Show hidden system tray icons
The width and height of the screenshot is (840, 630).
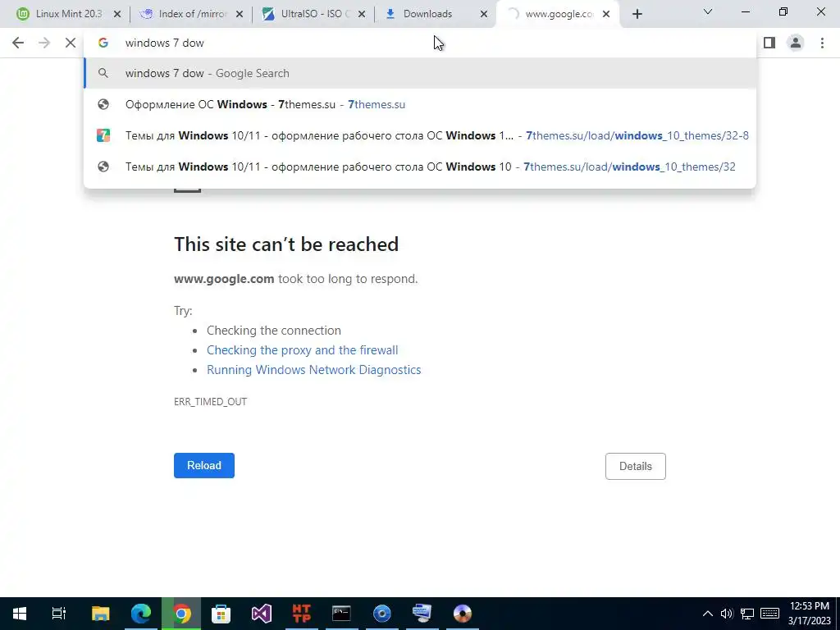pos(708,614)
